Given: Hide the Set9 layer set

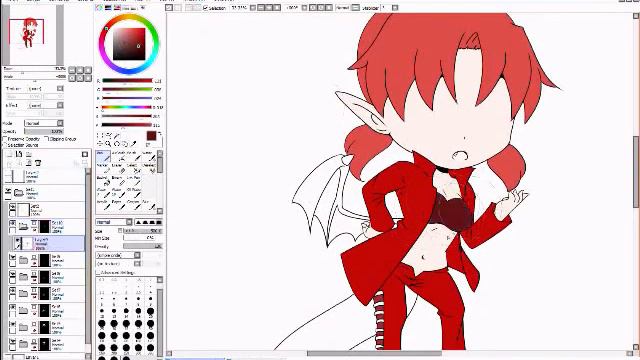Looking at the screenshot, I should pyautogui.click(x=13, y=258).
